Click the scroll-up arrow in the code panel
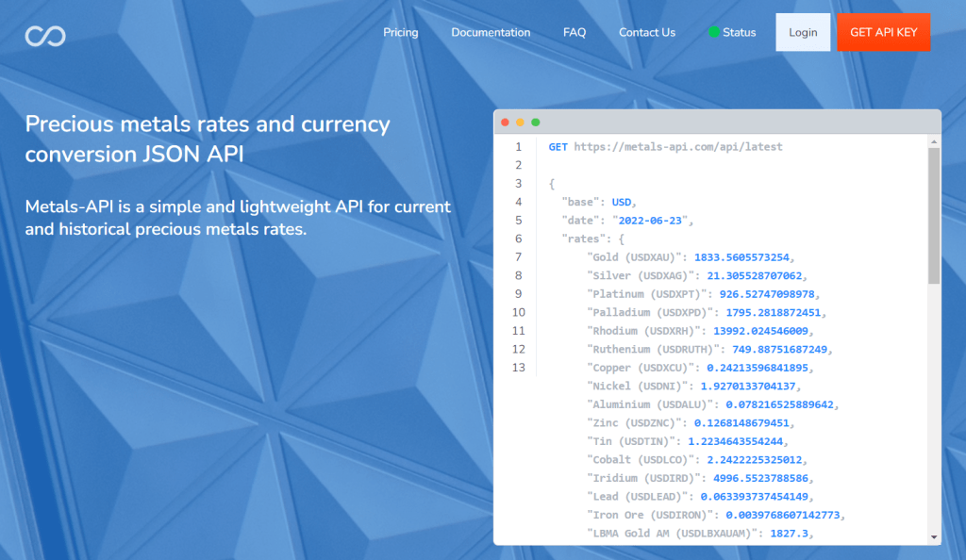966x560 pixels. coord(934,141)
